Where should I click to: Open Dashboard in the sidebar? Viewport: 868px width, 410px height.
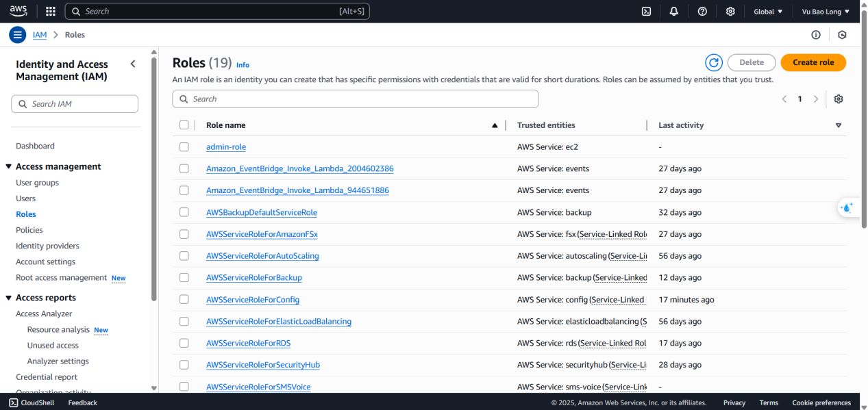pos(35,146)
